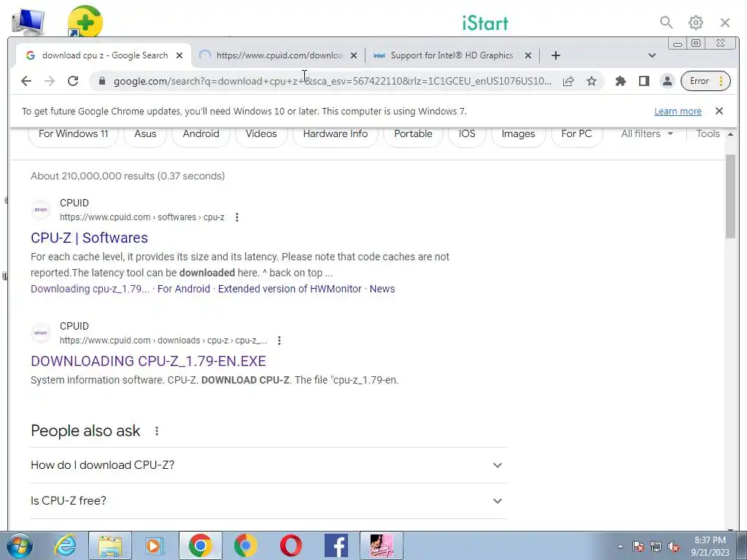
Task: Close the Intel HD Graphics support tab
Action: tap(528, 55)
